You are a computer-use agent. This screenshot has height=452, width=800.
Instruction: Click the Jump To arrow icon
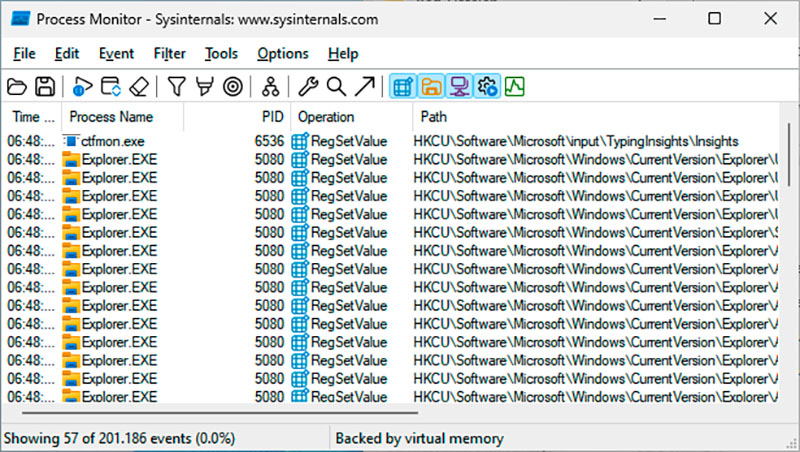pyautogui.click(x=365, y=87)
